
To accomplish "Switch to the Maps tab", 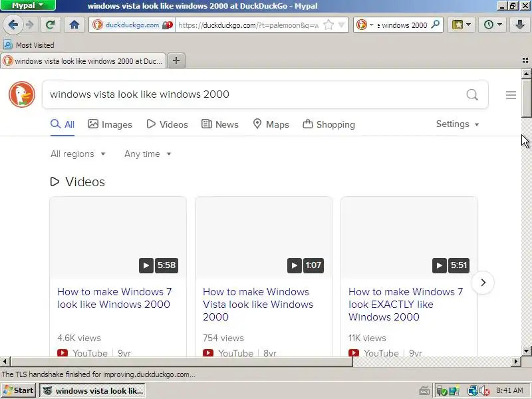I will 271,124.
